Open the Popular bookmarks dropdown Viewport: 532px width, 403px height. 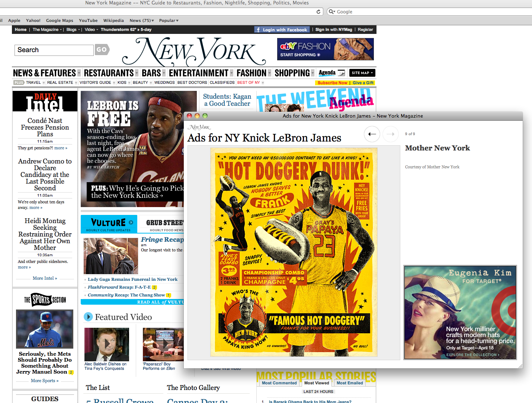(x=169, y=20)
